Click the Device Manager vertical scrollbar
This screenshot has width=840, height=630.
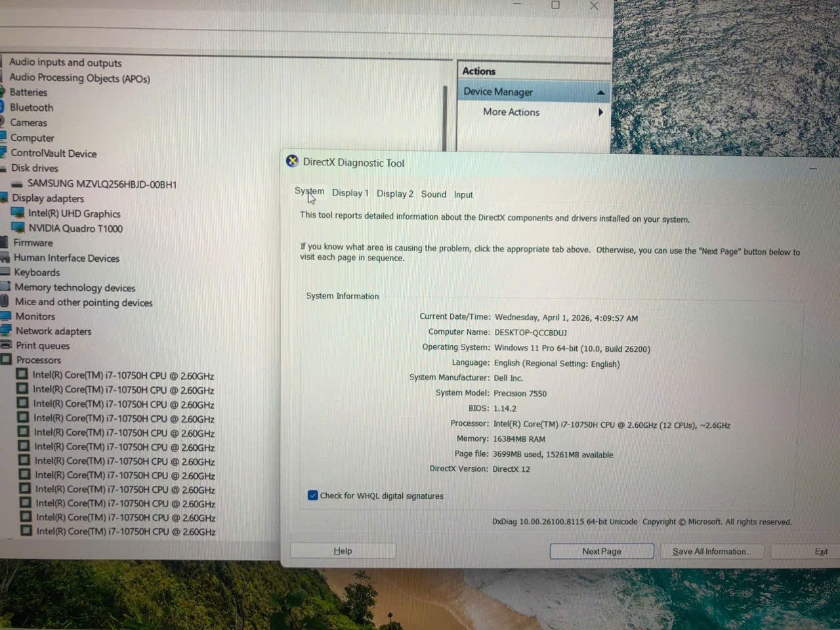tap(445, 118)
